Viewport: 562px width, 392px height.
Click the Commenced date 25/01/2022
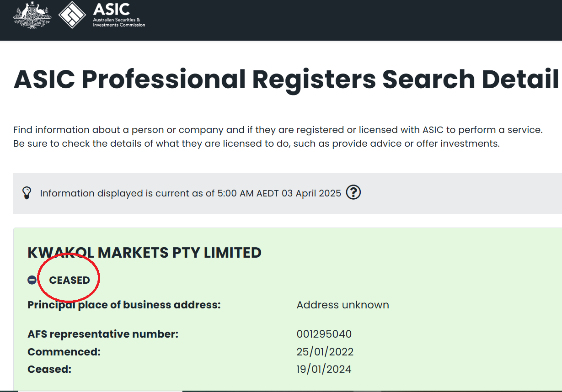[325, 352]
